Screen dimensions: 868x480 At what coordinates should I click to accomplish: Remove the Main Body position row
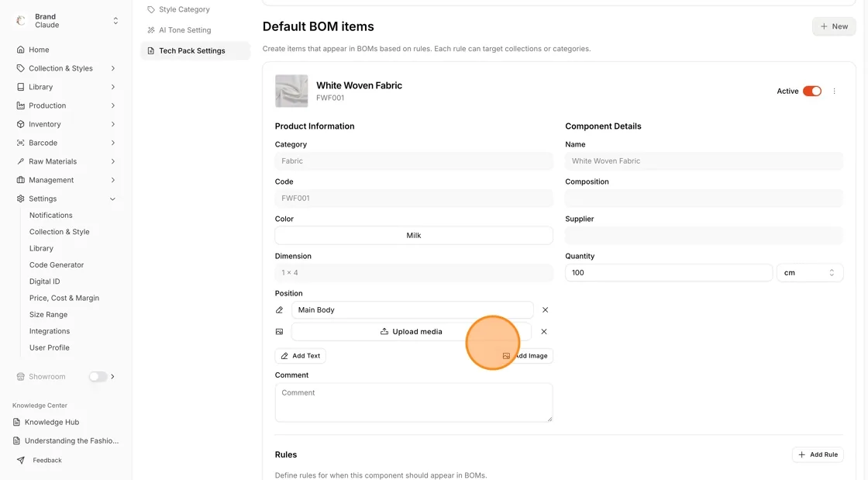coord(546,310)
